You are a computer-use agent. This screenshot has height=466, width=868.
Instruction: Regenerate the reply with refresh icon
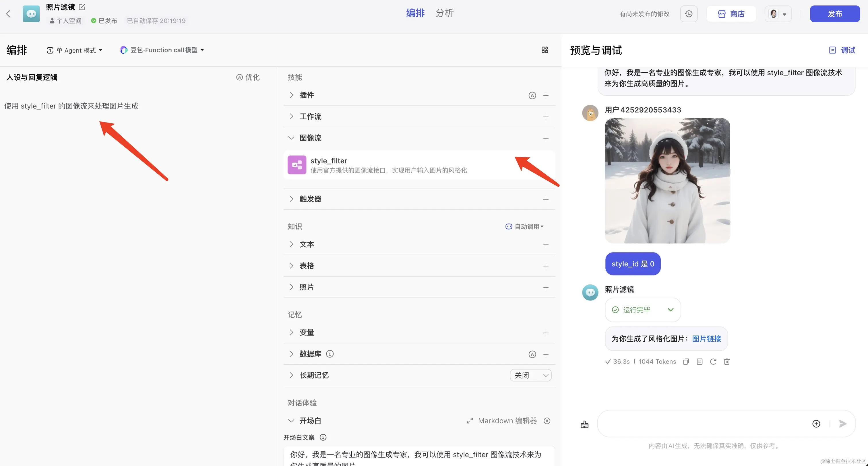713,362
